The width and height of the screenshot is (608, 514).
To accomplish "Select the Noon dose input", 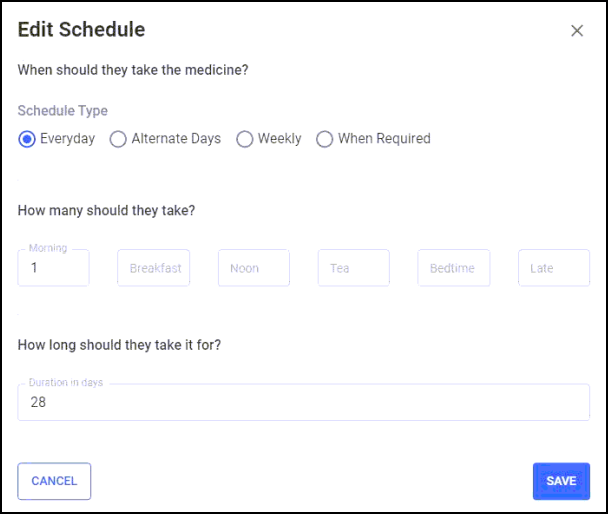I will point(254,268).
